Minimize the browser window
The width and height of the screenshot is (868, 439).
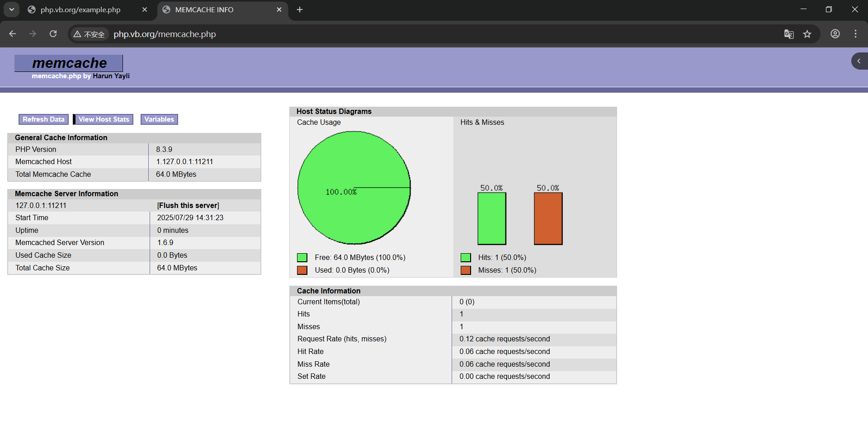coord(803,9)
